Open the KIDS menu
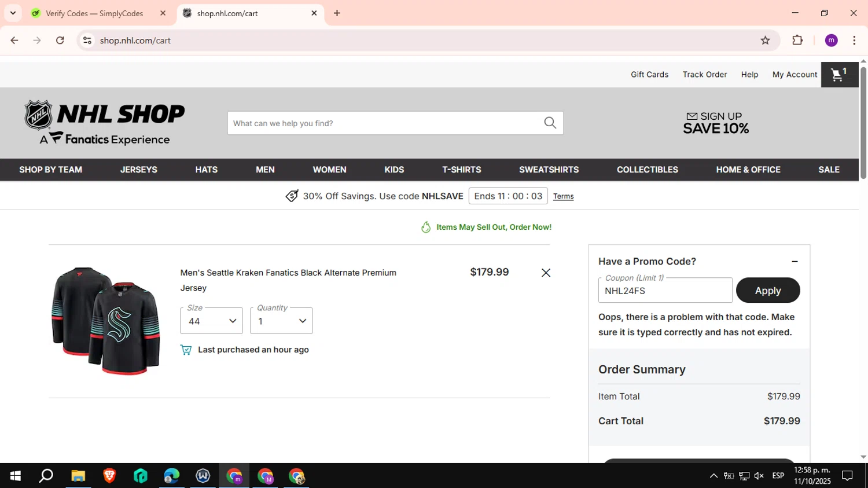Image resolution: width=868 pixels, height=488 pixels. click(394, 170)
